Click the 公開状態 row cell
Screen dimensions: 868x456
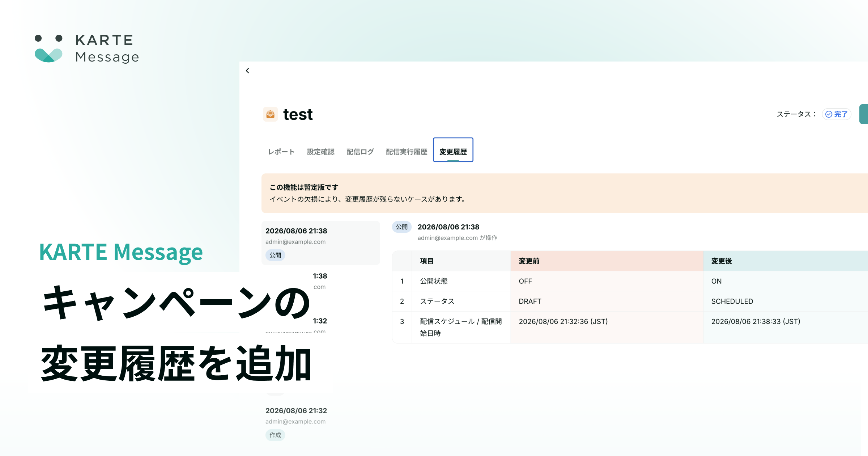pos(461,281)
